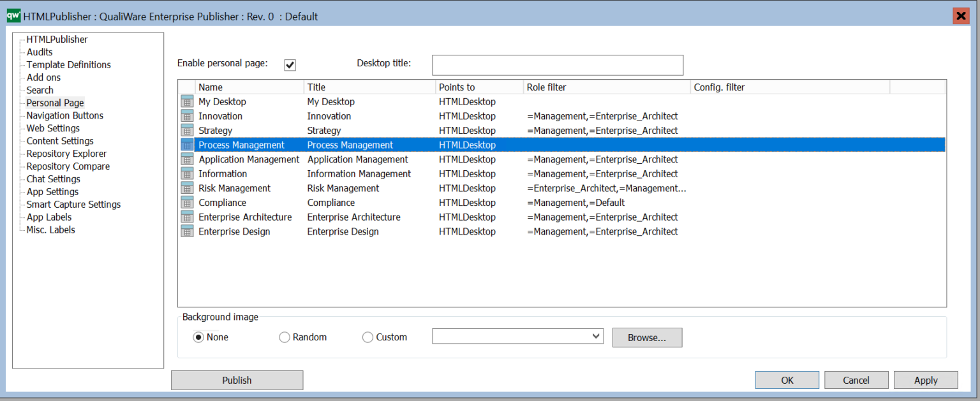
Task: Click the grid icon beside Enterprise Architecture
Action: coord(187,217)
